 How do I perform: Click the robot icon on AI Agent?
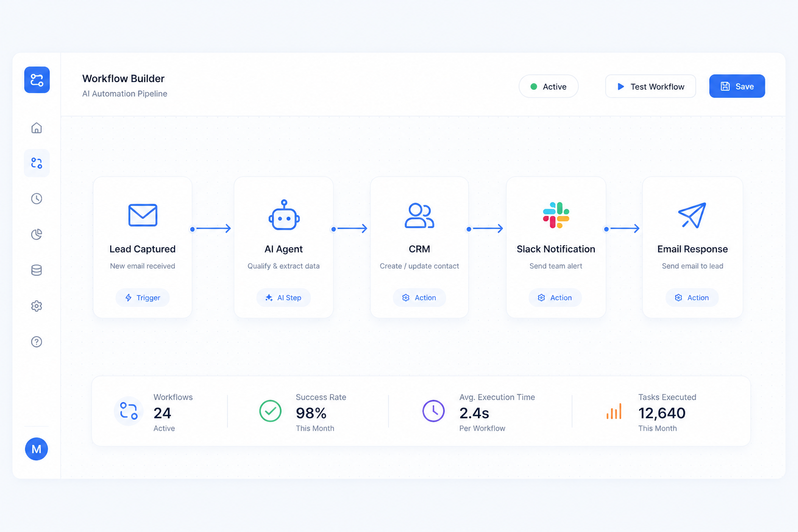(x=284, y=215)
